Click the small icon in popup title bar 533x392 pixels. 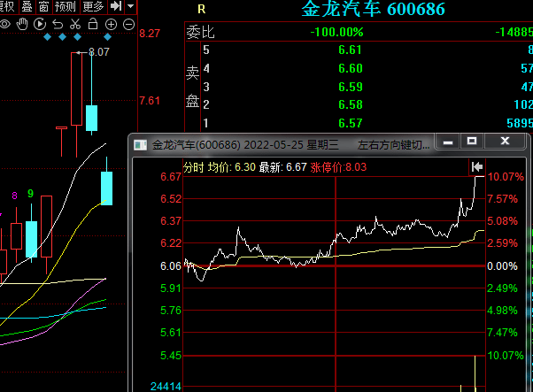coord(141,143)
